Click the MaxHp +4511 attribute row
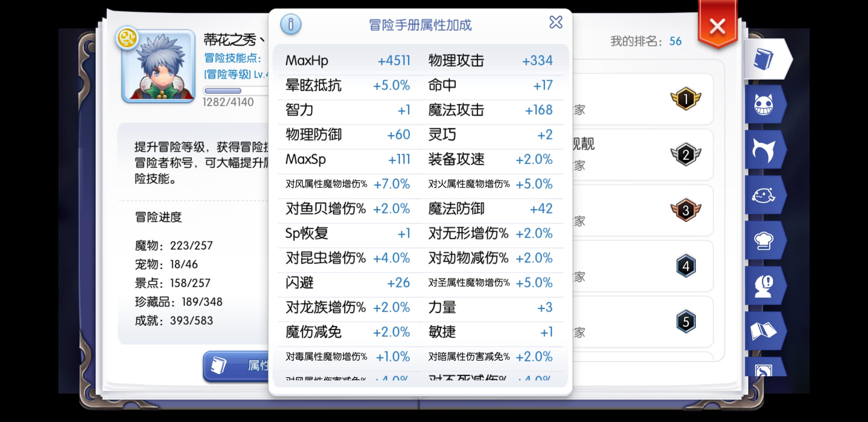Image resolution: width=868 pixels, height=422 pixels. click(x=347, y=61)
